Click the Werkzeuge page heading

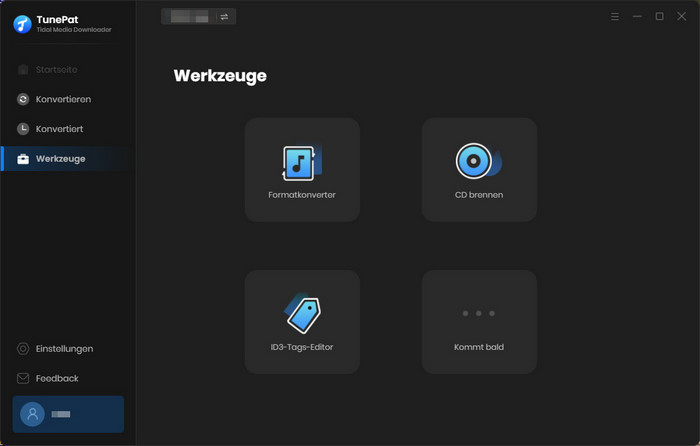tap(220, 76)
